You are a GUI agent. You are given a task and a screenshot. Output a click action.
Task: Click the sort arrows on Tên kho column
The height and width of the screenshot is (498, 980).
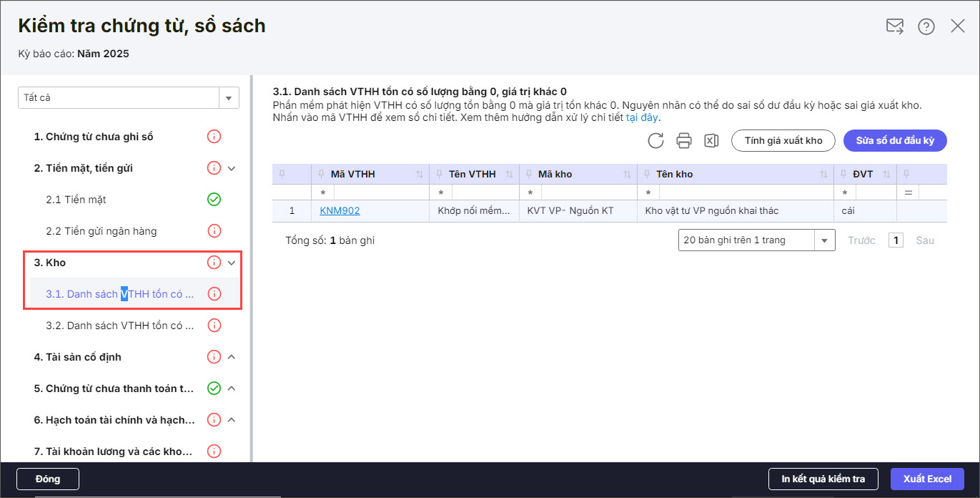[824, 174]
